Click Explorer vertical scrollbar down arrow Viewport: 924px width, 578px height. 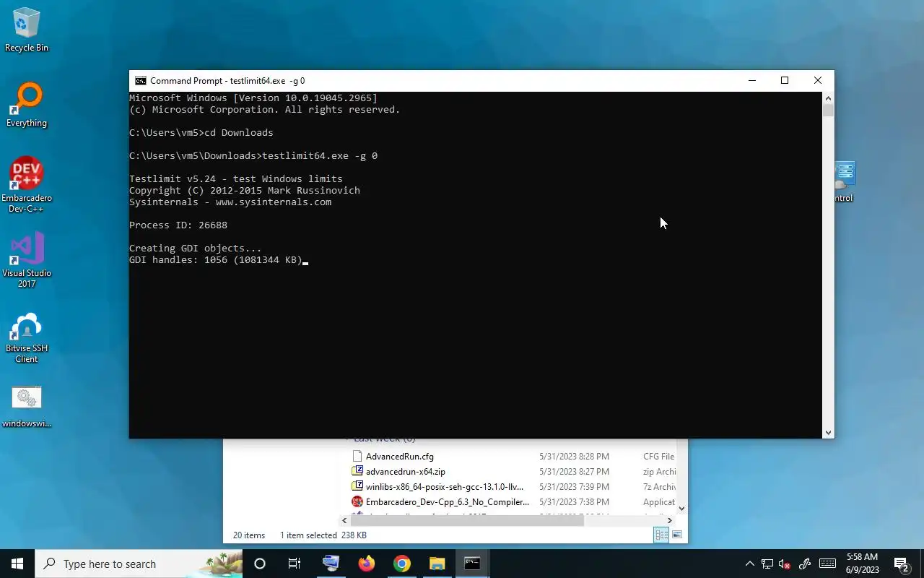click(x=681, y=509)
